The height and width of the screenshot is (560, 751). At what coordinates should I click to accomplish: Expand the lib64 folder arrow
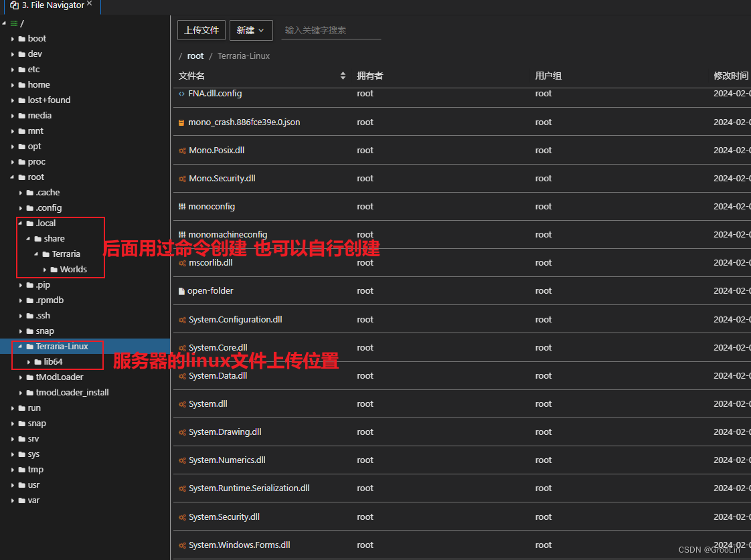coord(29,363)
